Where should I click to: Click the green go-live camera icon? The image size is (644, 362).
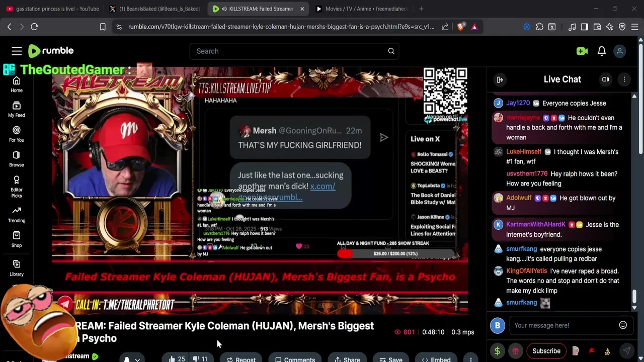click(582, 51)
